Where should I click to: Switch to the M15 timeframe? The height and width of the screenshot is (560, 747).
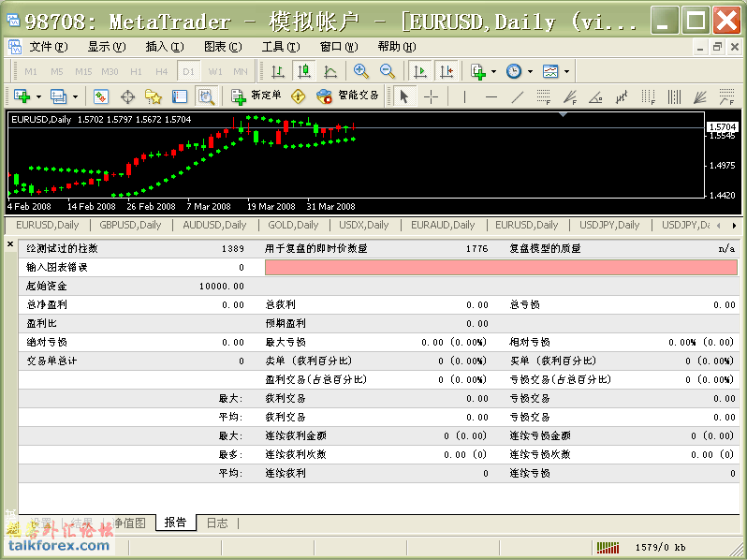(x=83, y=71)
